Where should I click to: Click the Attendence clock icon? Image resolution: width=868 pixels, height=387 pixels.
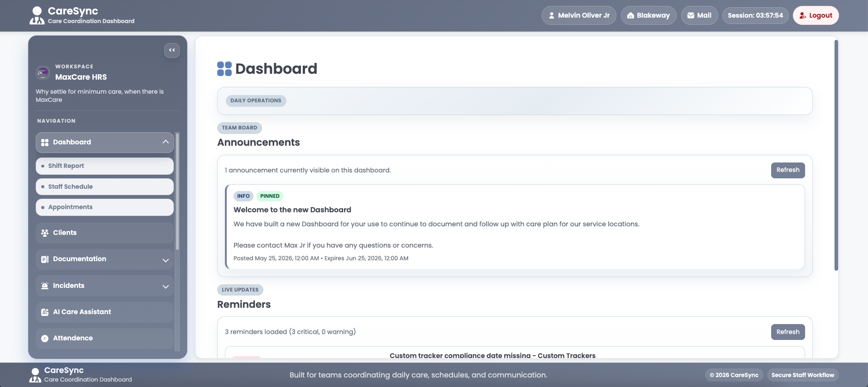click(45, 339)
